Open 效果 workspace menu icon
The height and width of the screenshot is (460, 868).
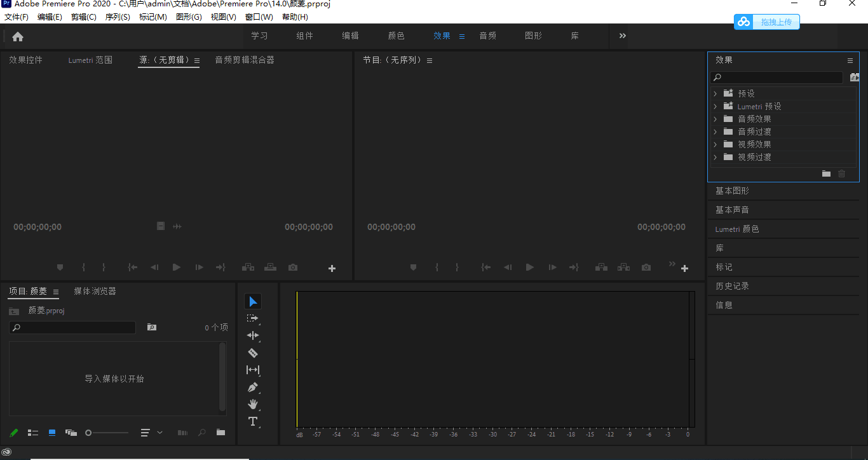pyautogui.click(x=462, y=36)
